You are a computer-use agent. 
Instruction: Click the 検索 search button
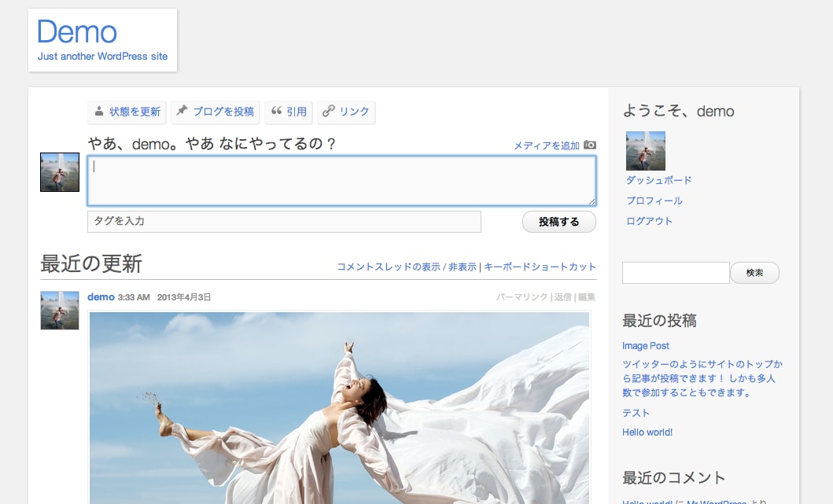click(x=754, y=273)
